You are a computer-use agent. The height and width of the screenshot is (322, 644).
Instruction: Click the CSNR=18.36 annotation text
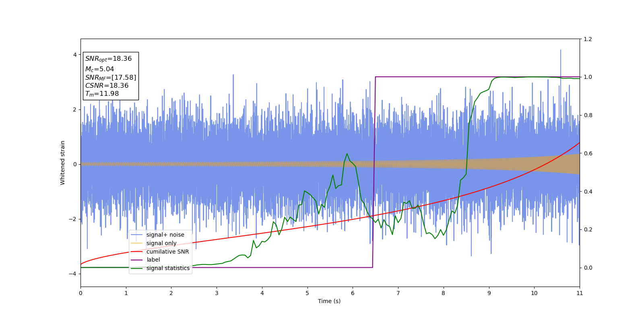[x=107, y=85]
